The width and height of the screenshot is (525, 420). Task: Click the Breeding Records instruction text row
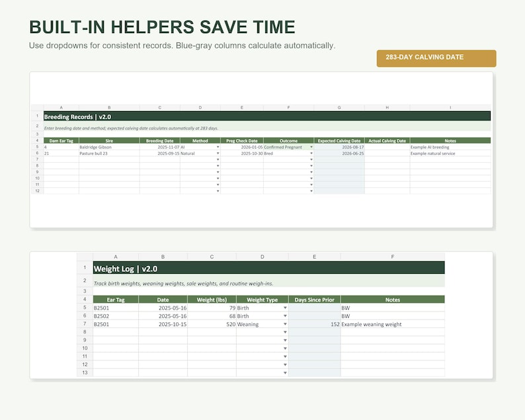click(267, 126)
